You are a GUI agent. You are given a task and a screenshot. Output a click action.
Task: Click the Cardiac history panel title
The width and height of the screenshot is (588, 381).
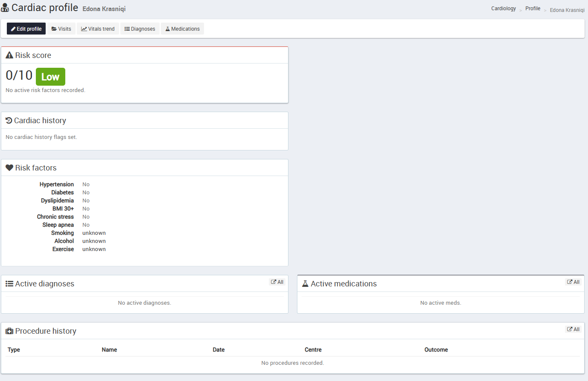[40, 120]
